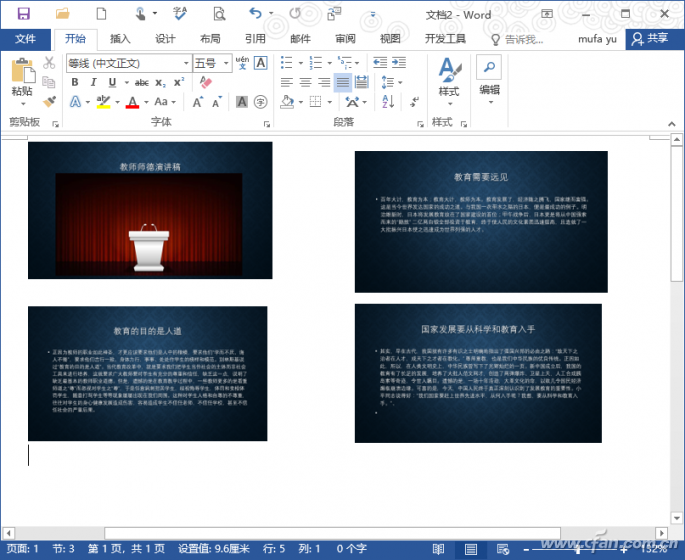The image size is (685, 560).
Task: Toggle subscript x₂ formatting
Action: point(162,83)
